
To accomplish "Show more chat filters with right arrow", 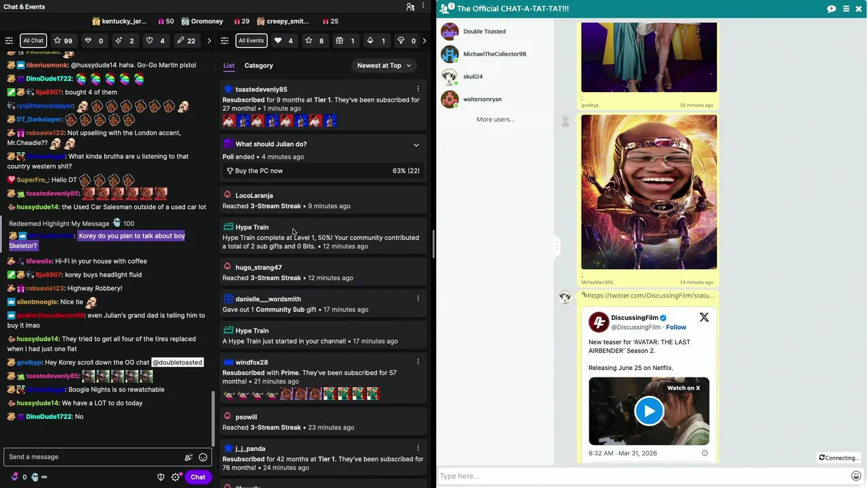I will [209, 41].
